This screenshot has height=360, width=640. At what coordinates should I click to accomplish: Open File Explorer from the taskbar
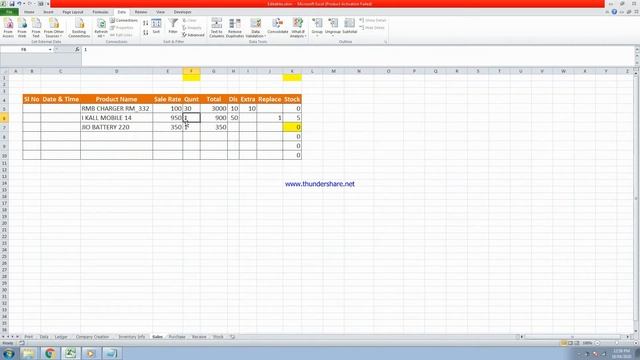tap(29, 353)
